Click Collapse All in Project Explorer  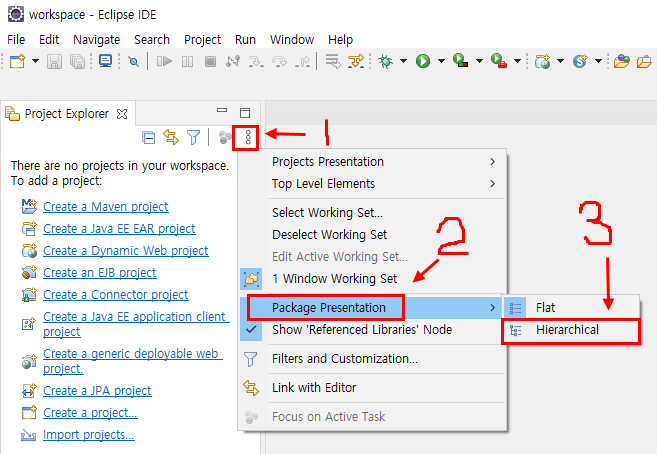click(149, 137)
